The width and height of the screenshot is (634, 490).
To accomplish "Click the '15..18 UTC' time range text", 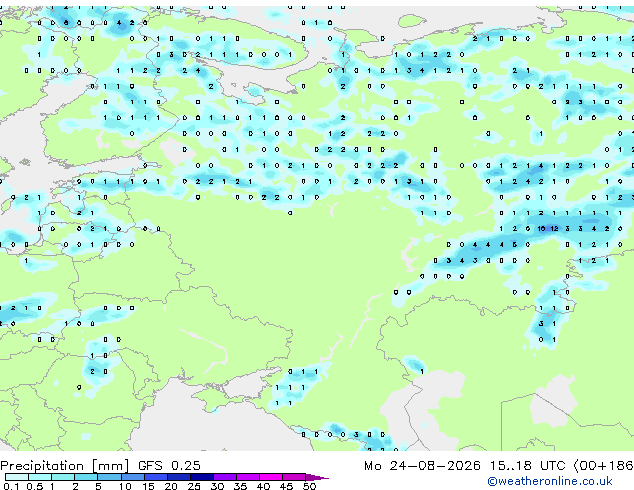I will 527,465.
